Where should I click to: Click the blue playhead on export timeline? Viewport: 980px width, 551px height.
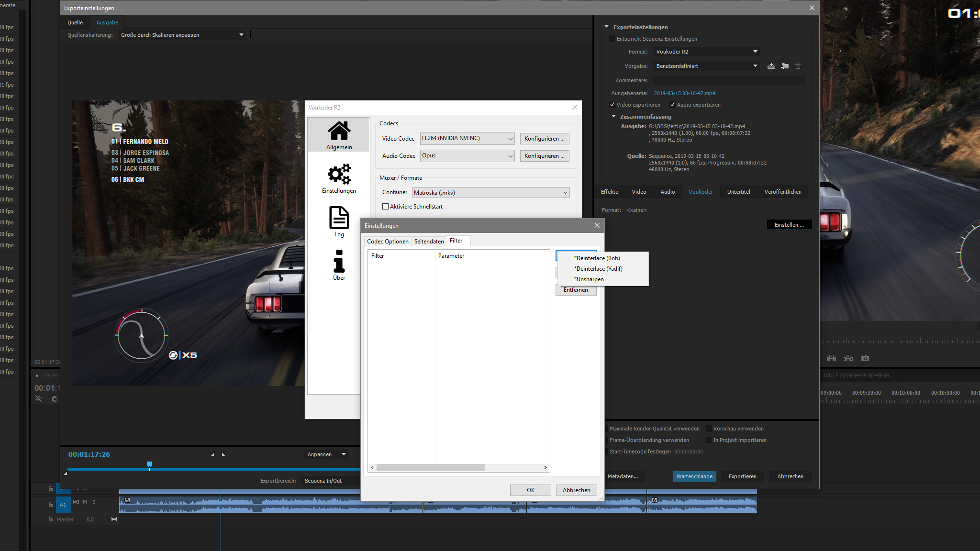(149, 464)
